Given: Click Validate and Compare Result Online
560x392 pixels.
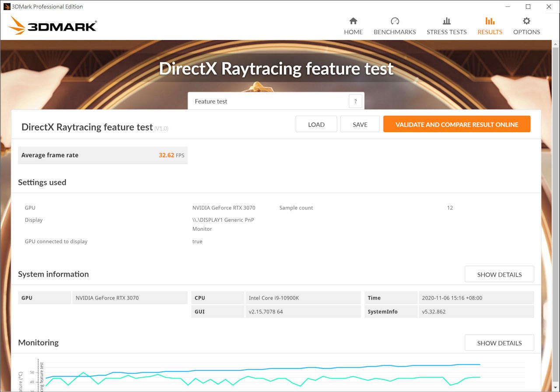Looking at the screenshot, I should pyautogui.click(x=457, y=124).
